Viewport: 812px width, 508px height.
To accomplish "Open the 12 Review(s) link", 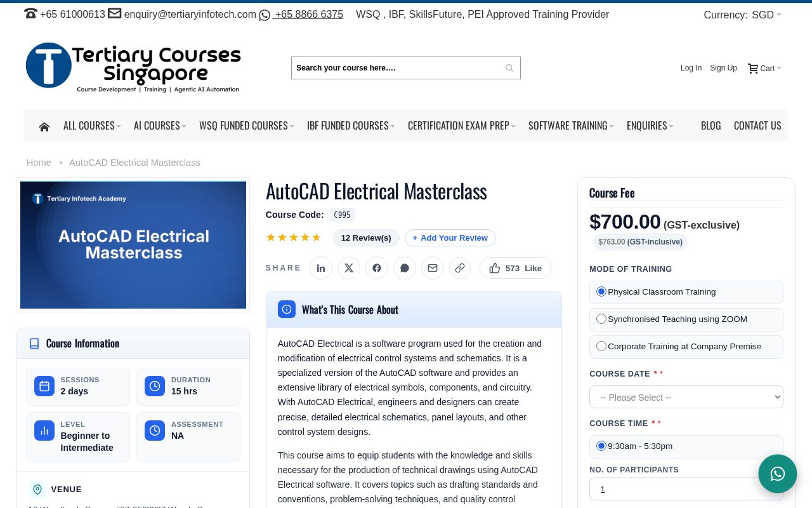I will (366, 238).
